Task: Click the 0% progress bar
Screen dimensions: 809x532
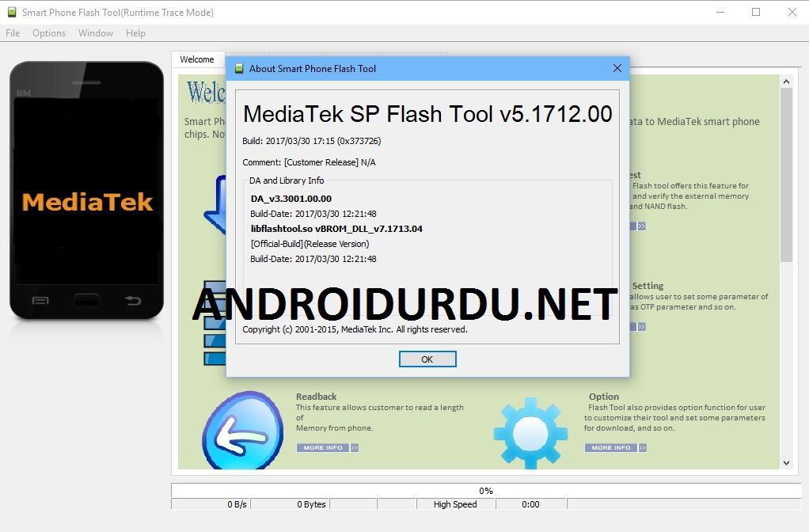Action: pos(486,490)
